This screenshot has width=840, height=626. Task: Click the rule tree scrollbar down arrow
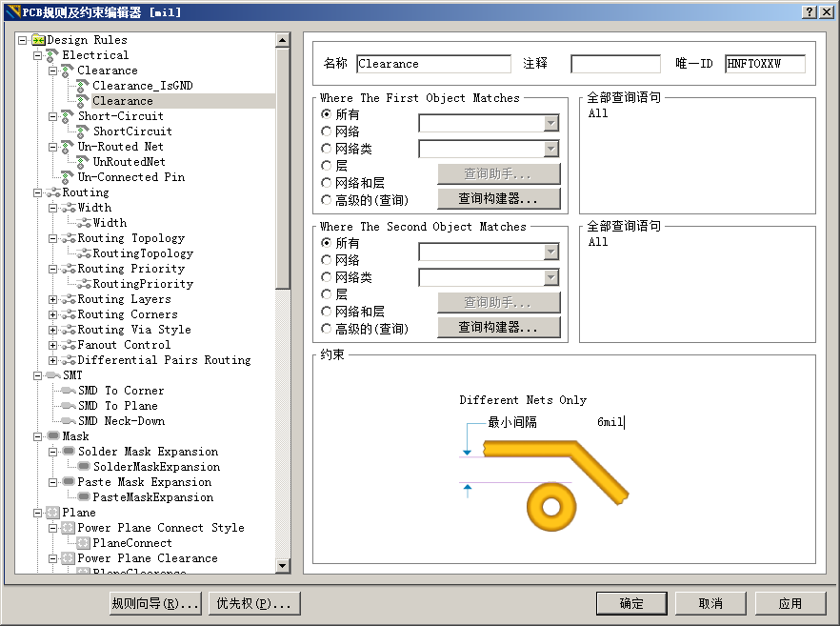click(x=282, y=565)
